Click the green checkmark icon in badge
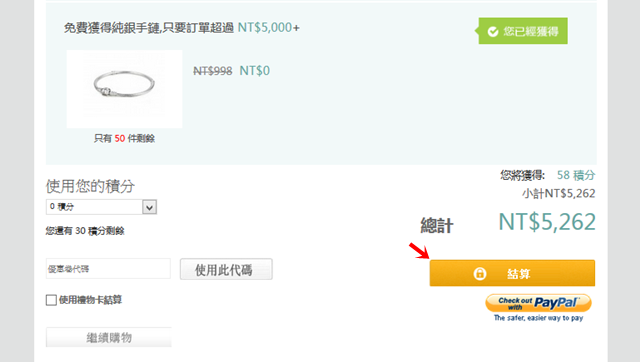 pyautogui.click(x=493, y=31)
